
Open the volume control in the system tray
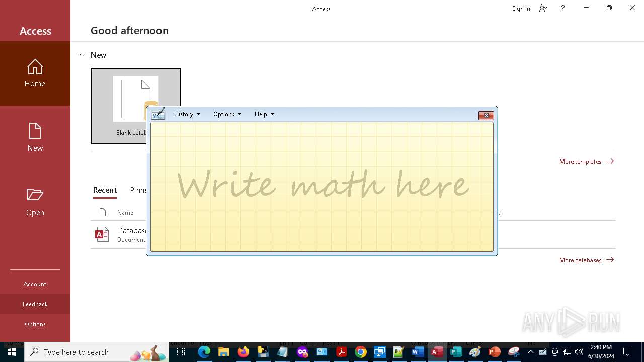tap(579, 352)
